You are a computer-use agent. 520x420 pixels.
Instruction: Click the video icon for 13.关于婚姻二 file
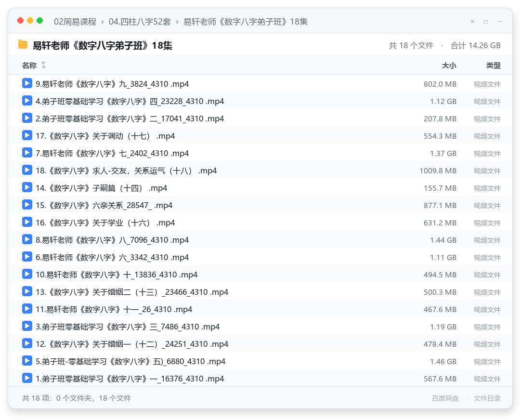tap(27, 291)
